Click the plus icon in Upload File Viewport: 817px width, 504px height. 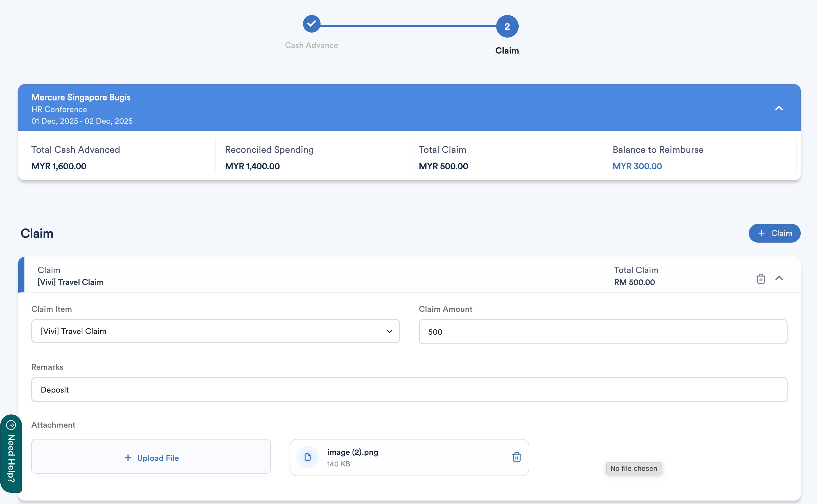point(128,458)
